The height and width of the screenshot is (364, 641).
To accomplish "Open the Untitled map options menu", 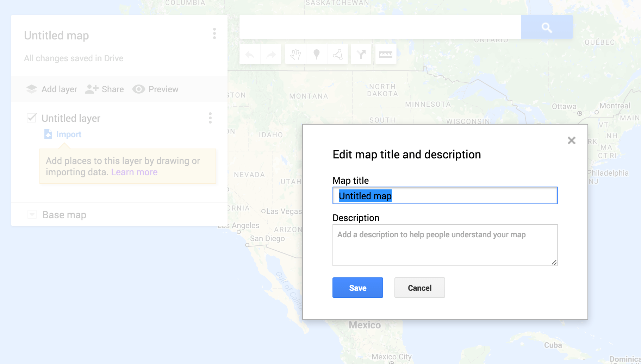I will tap(214, 34).
